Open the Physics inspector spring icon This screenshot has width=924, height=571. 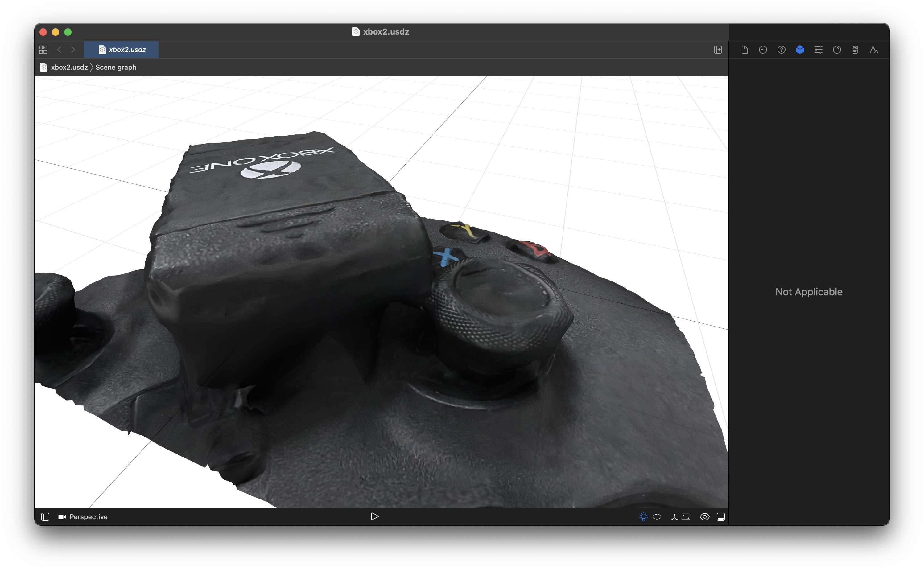[855, 50]
